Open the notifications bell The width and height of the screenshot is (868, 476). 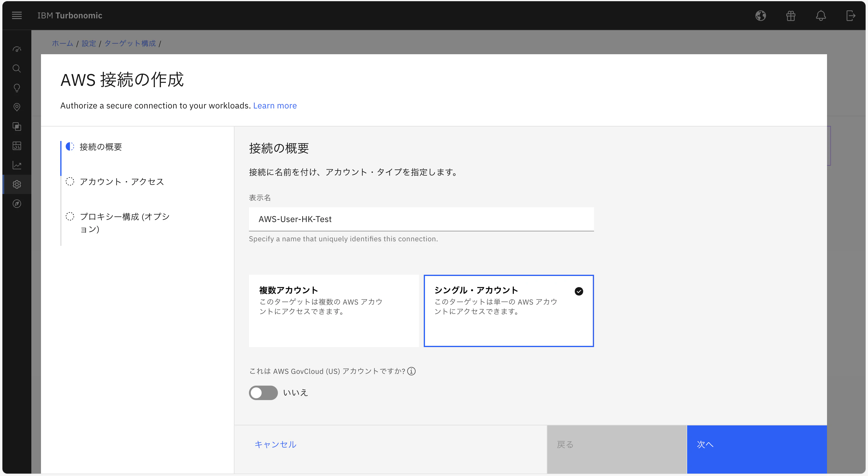(x=821, y=15)
